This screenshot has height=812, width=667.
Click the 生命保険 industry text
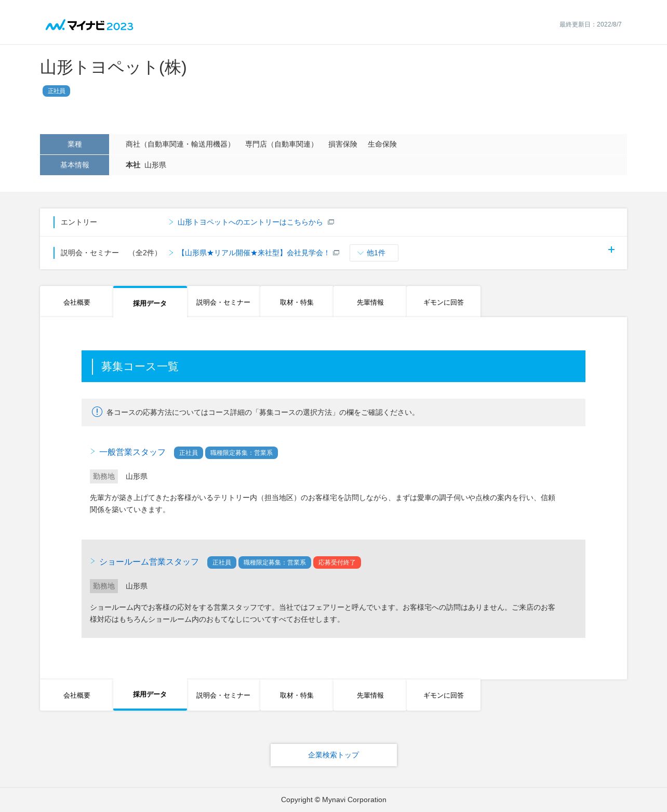coord(382,144)
